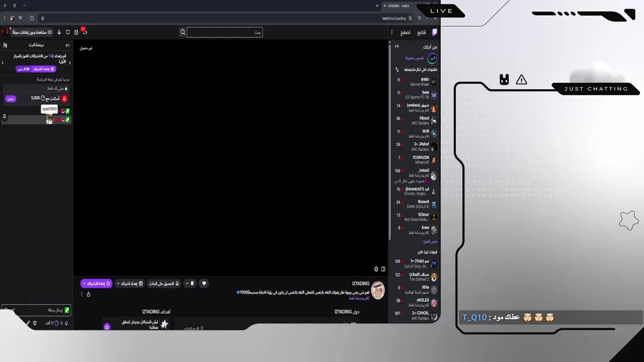644x362 pixels.
Task: Open the story ring avatar in sidebar
Action: [432, 58]
